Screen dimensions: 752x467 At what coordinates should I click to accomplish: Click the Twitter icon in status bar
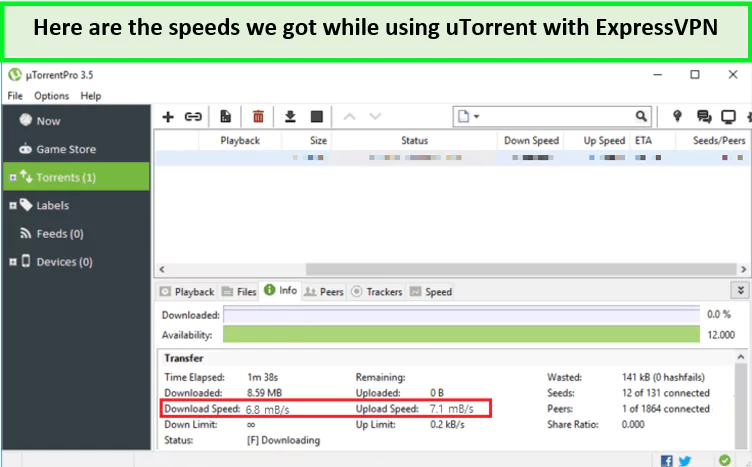point(685,461)
